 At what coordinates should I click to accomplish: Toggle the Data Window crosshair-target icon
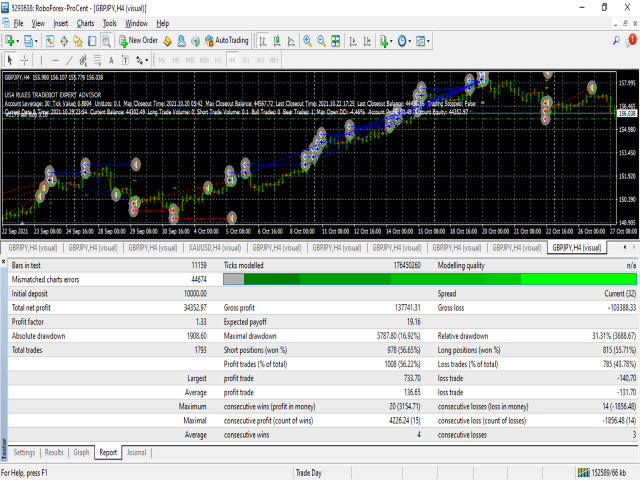(64, 41)
